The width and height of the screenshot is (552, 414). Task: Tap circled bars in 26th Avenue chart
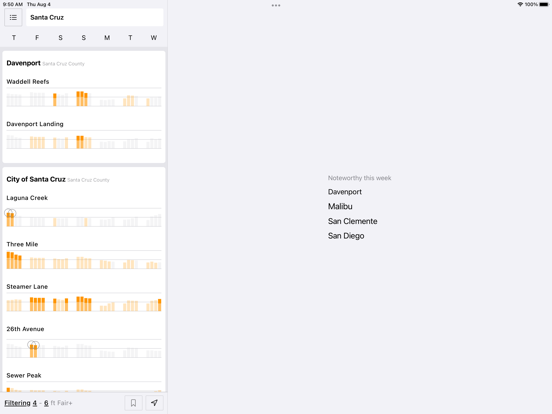(x=33, y=349)
